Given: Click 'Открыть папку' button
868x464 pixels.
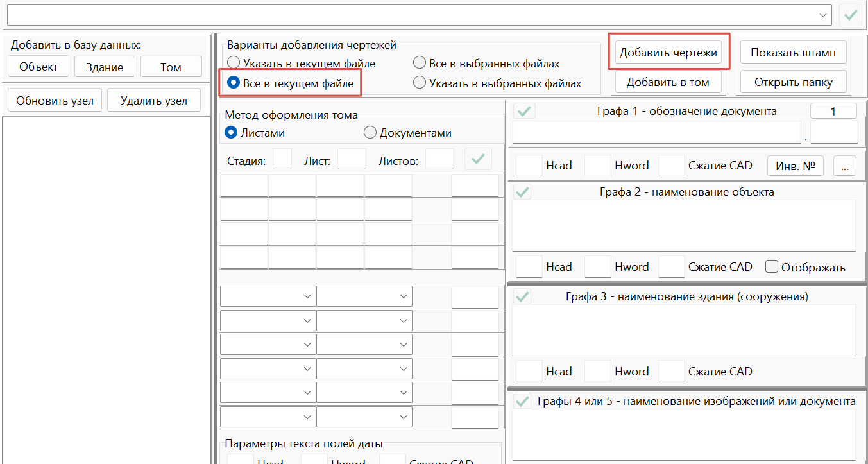Looking at the screenshot, I should point(794,82).
